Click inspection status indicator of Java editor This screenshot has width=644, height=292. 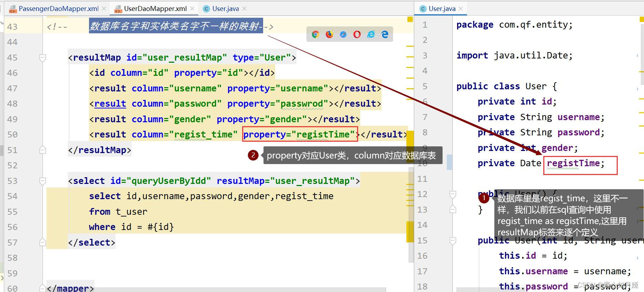[642, 19]
